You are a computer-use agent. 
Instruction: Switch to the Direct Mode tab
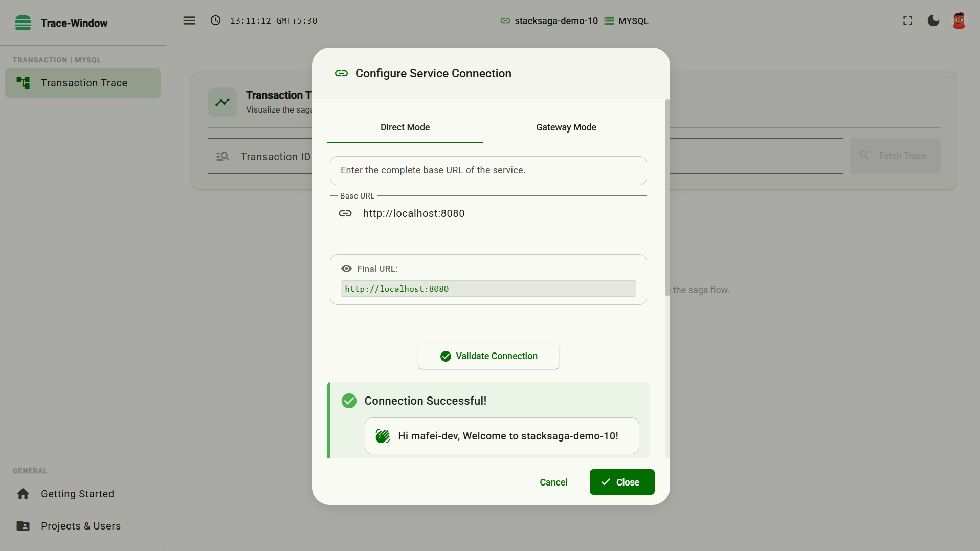405,127
